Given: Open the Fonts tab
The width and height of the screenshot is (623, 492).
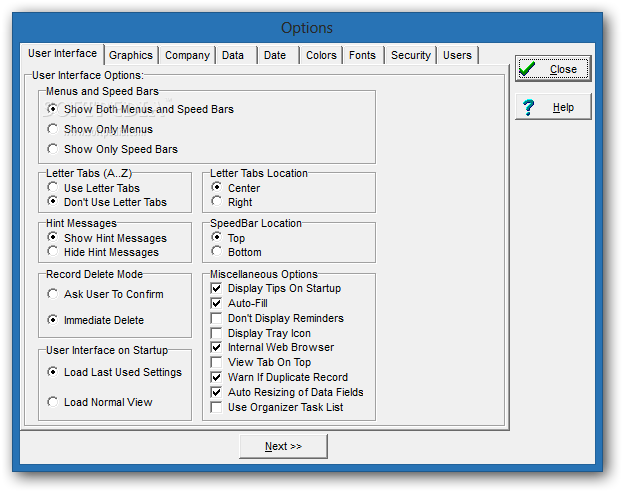Looking at the screenshot, I should click(x=364, y=55).
